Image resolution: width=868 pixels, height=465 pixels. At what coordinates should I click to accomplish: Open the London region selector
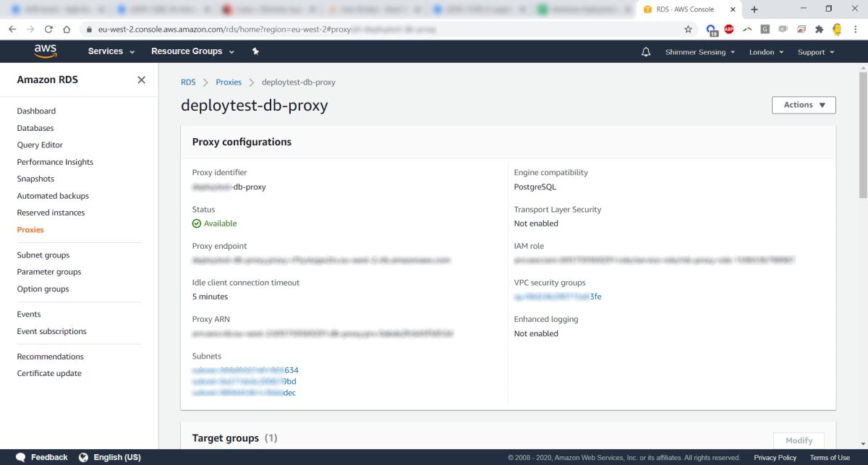[x=766, y=52]
